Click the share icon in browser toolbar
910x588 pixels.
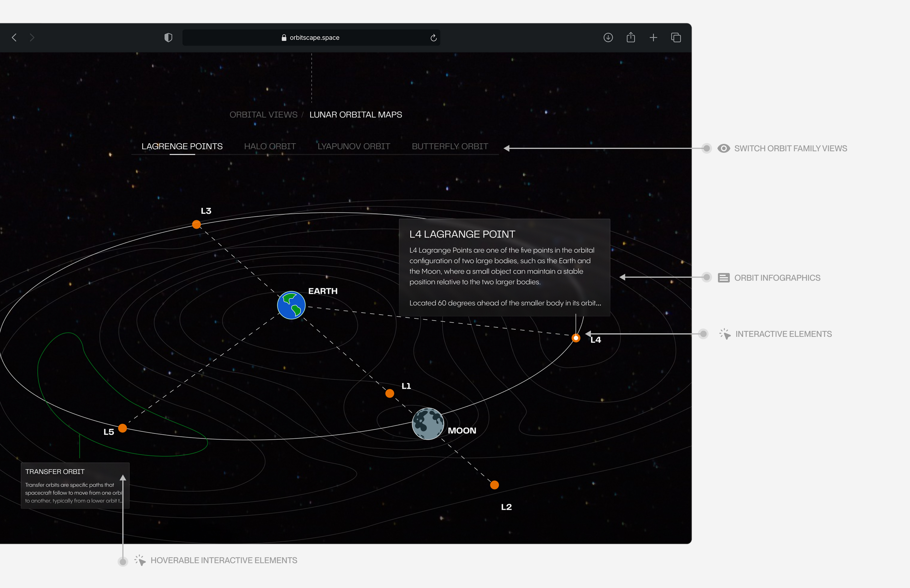click(630, 37)
